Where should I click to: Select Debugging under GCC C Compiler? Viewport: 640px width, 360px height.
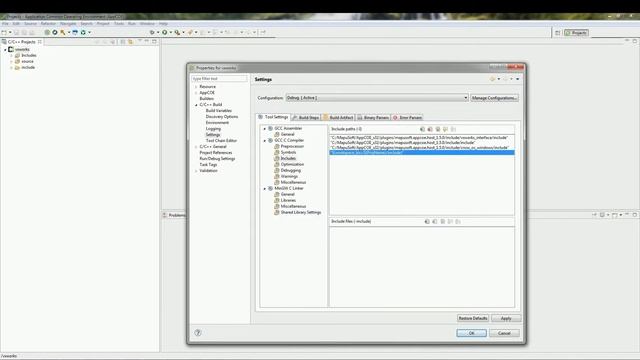[291, 171]
